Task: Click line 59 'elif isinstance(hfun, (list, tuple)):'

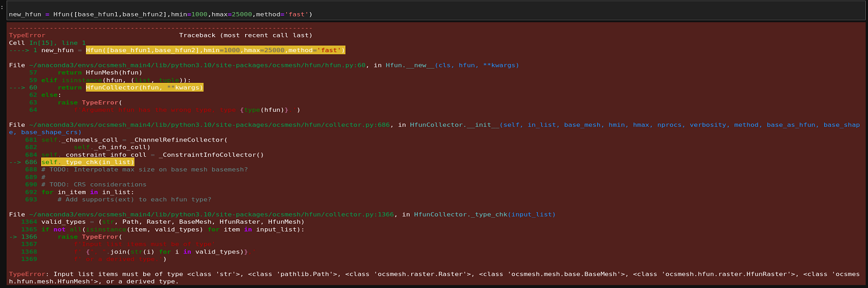Action: 116,80
